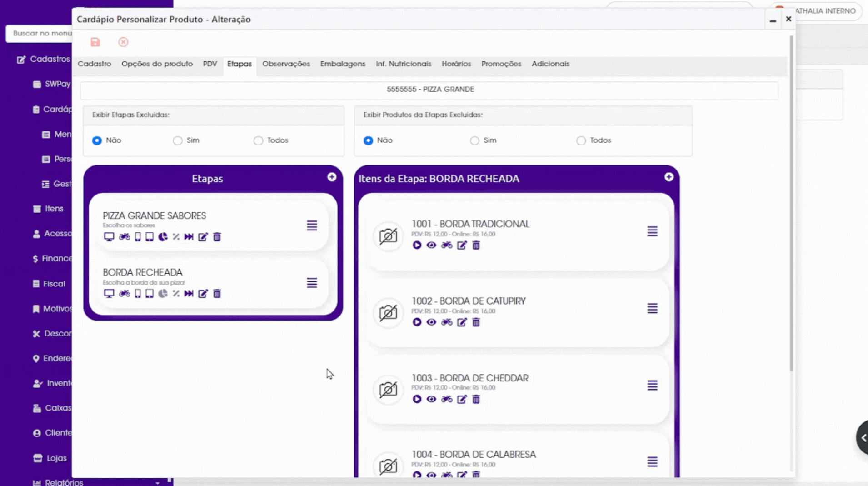The height and width of the screenshot is (486, 868).
Task: Open hamburger menu of 1001 BORDA TRADICIONAL
Action: tap(652, 231)
